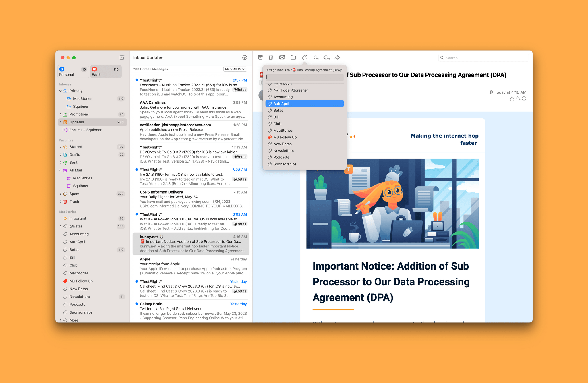Click the label assign search input field
The height and width of the screenshot is (383, 588).
click(304, 77)
